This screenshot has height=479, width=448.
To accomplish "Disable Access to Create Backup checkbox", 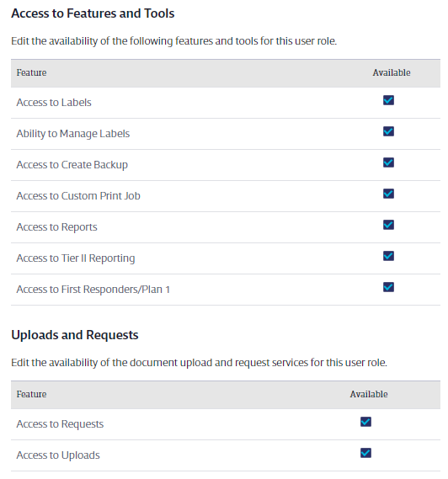I will click(388, 162).
